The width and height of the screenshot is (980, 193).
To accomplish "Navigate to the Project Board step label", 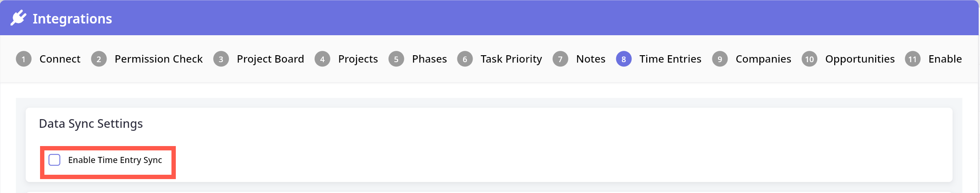I will point(270,59).
